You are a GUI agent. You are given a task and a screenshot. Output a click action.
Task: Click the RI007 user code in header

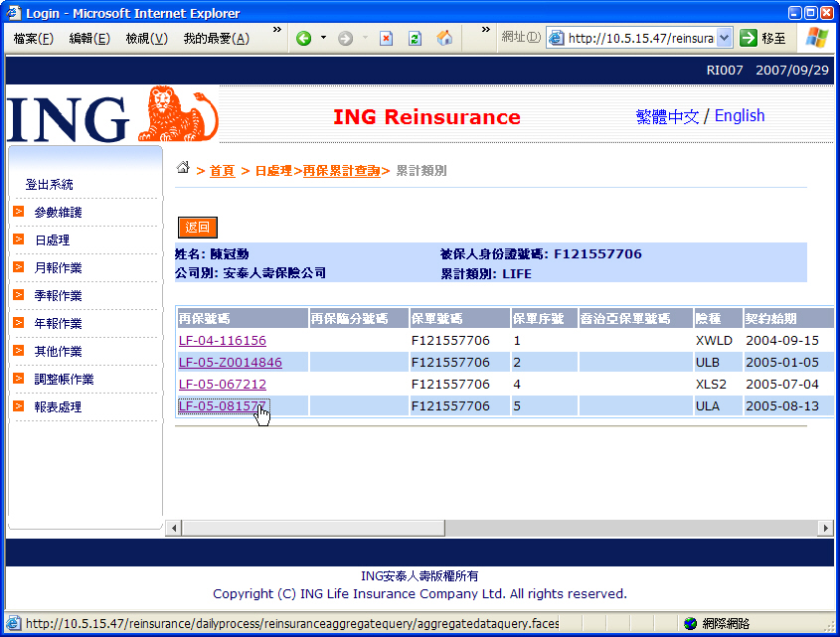[x=725, y=71]
